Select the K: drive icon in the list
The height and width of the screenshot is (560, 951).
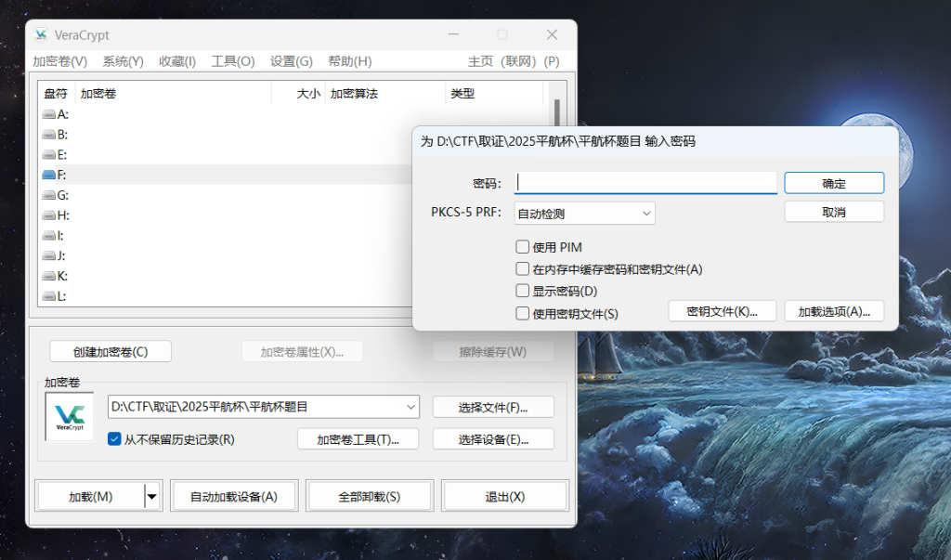[49, 276]
